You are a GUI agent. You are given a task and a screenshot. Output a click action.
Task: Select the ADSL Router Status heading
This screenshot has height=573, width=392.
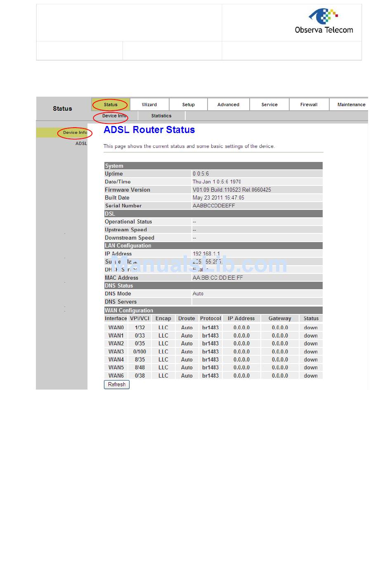(149, 130)
